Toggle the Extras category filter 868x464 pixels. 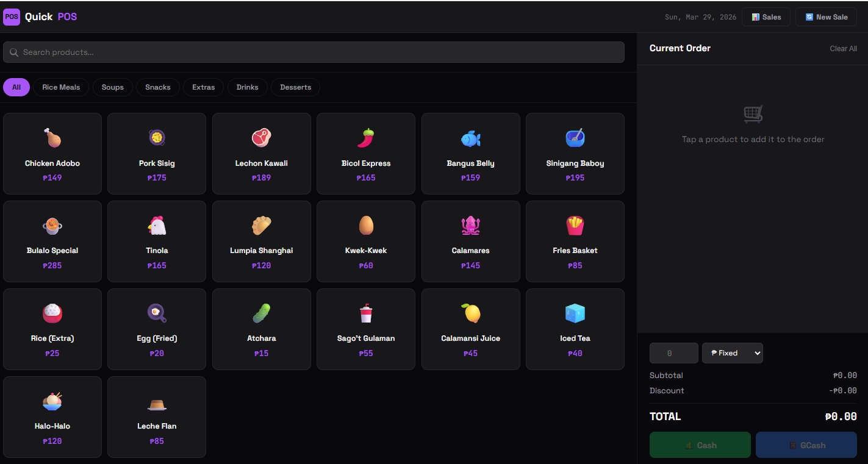(203, 87)
